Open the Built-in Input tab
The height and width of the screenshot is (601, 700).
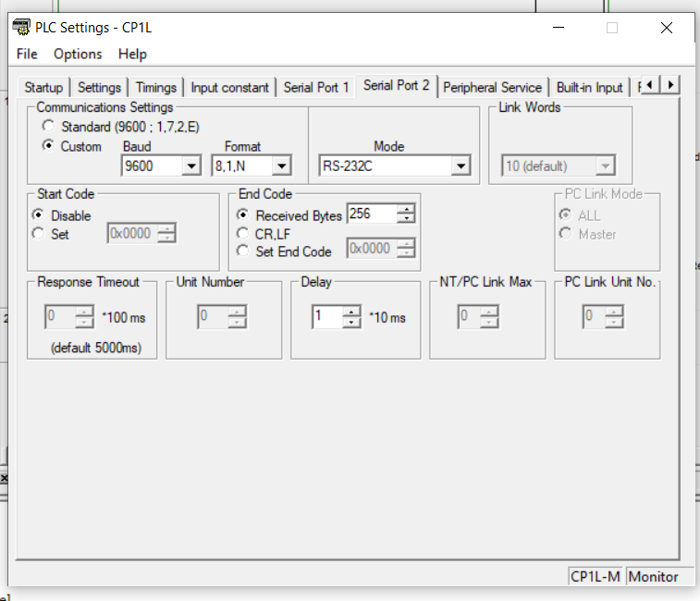point(589,88)
